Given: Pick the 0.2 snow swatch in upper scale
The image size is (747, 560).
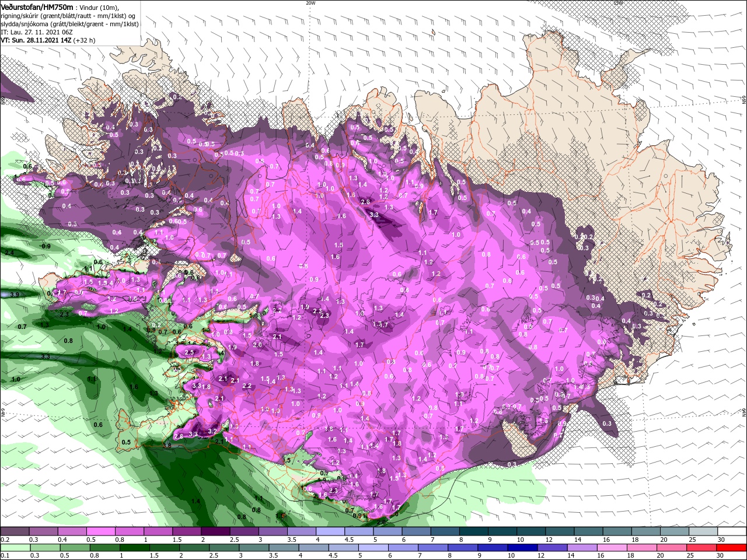Looking at the screenshot, I should tap(15, 532).
